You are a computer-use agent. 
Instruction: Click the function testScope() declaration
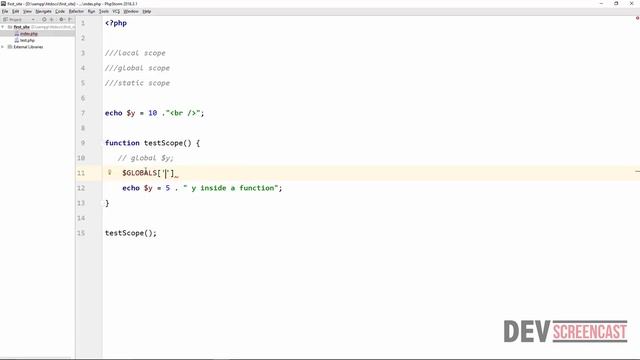pos(152,143)
